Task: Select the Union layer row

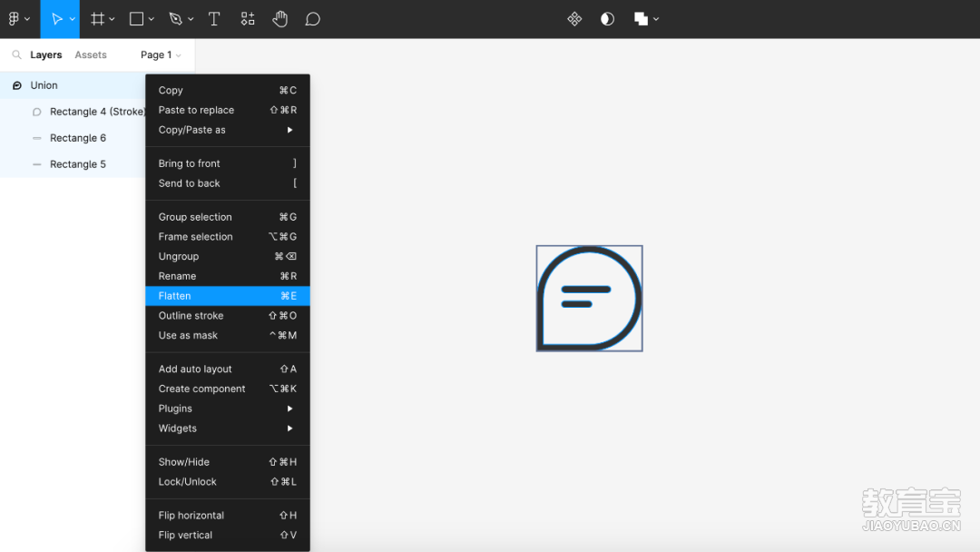Action: tap(73, 85)
